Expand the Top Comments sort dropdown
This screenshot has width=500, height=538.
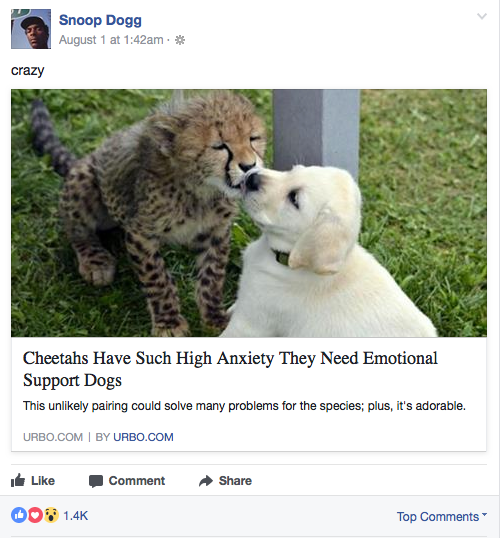tap(442, 516)
